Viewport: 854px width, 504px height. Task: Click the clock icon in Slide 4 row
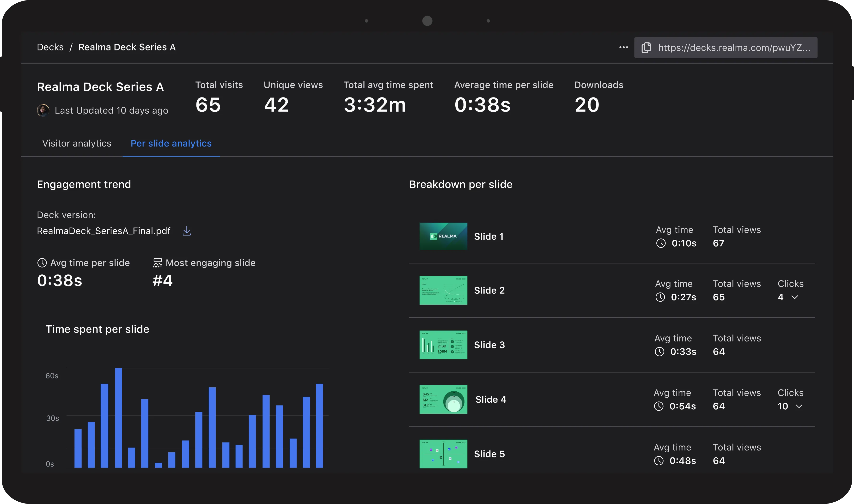click(659, 406)
